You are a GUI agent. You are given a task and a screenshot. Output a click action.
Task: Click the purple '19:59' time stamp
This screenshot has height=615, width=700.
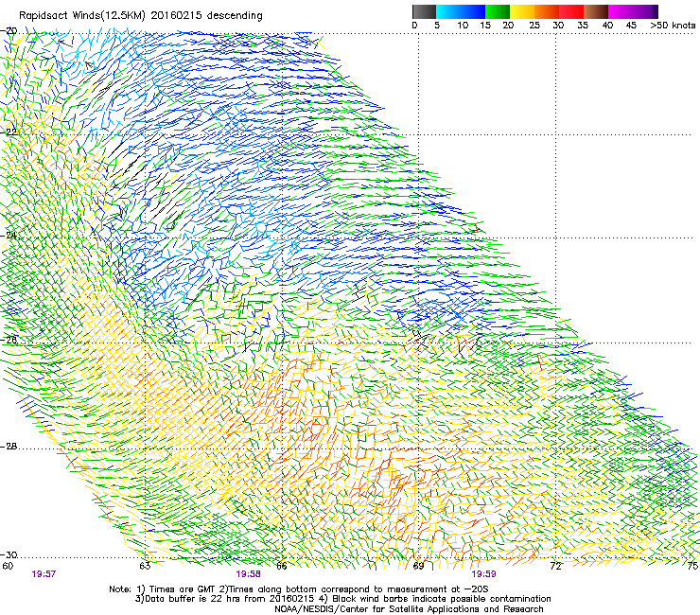[x=484, y=574]
